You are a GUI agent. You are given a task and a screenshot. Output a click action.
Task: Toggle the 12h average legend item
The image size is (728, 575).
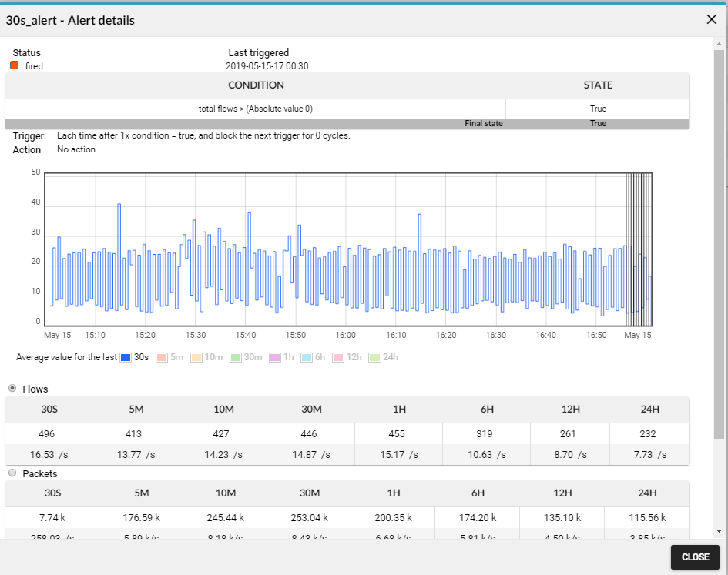(x=338, y=357)
